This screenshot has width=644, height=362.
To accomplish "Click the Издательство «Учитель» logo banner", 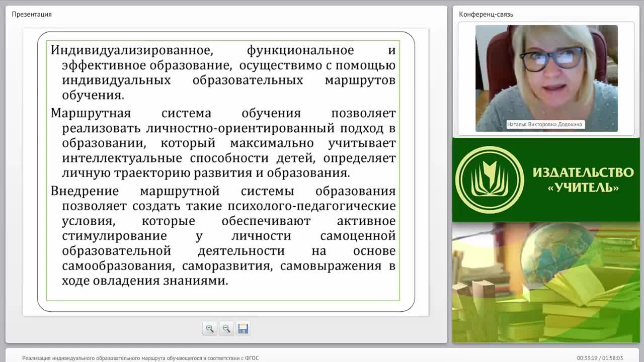I will point(546,180).
